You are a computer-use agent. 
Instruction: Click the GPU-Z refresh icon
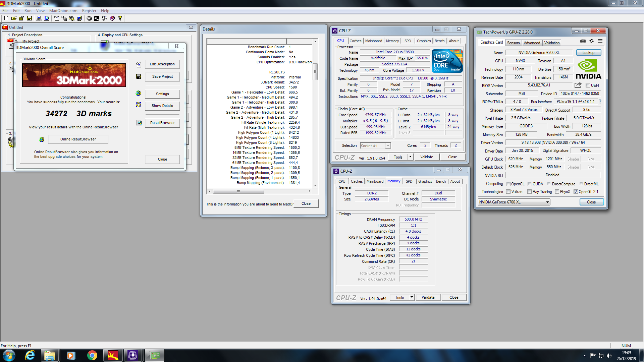pos(591,41)
